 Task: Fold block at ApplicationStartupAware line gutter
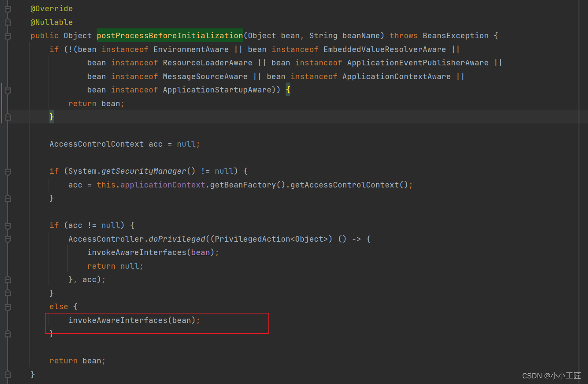pyautogui.click(x=8, y=90)
